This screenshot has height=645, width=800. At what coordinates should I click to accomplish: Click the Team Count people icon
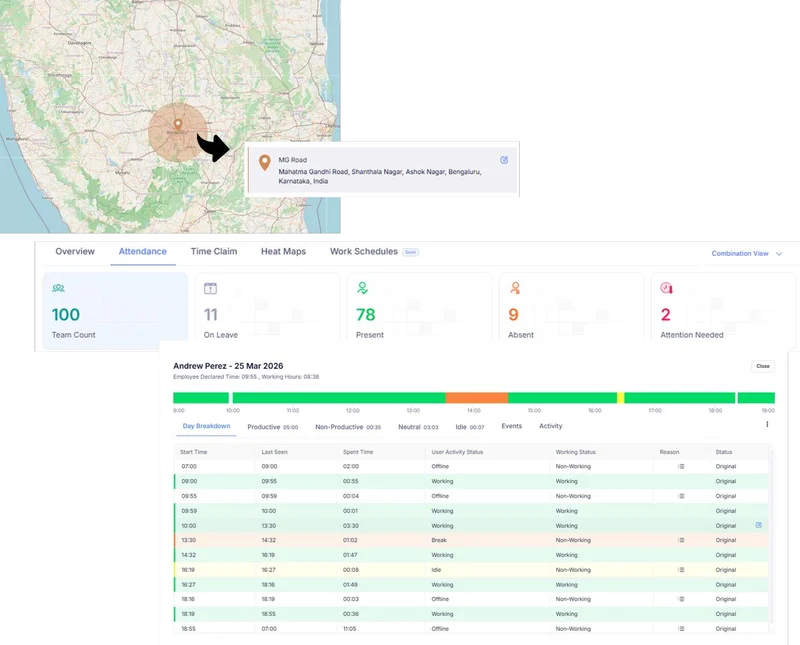tap(58, 288)
